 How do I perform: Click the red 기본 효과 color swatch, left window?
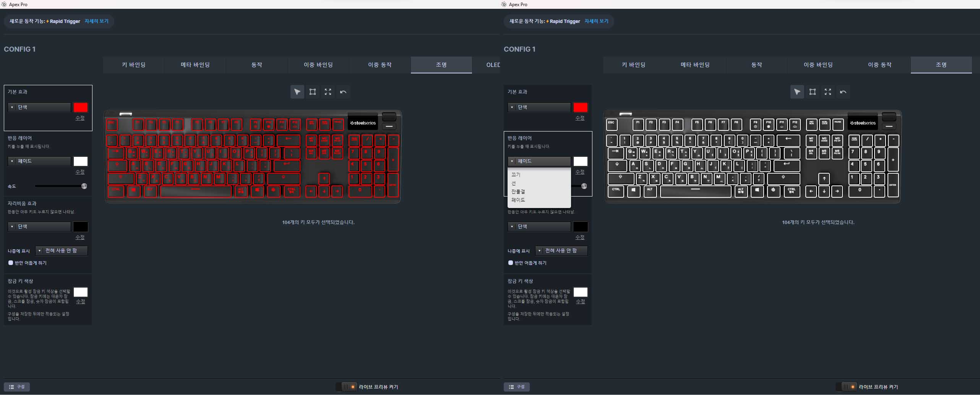[x=81, y=107]
